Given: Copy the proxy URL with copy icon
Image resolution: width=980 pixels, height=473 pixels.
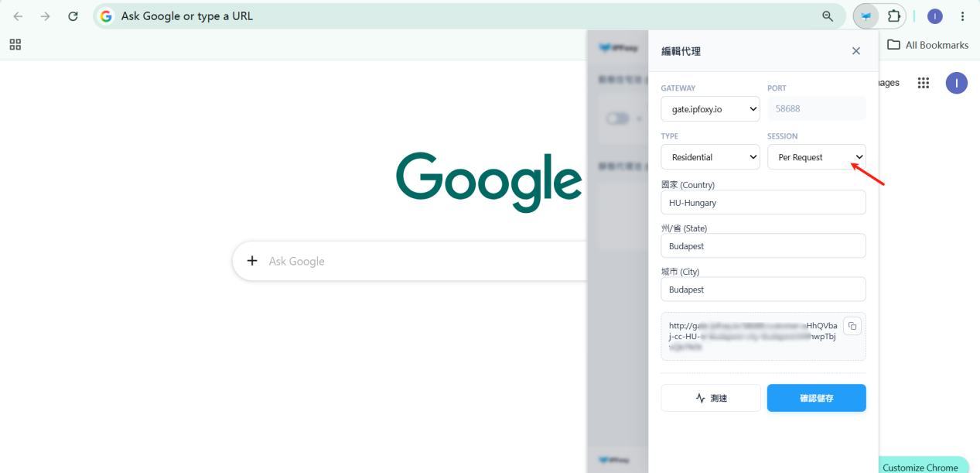Looking at the screenshot, I should 852,326.
